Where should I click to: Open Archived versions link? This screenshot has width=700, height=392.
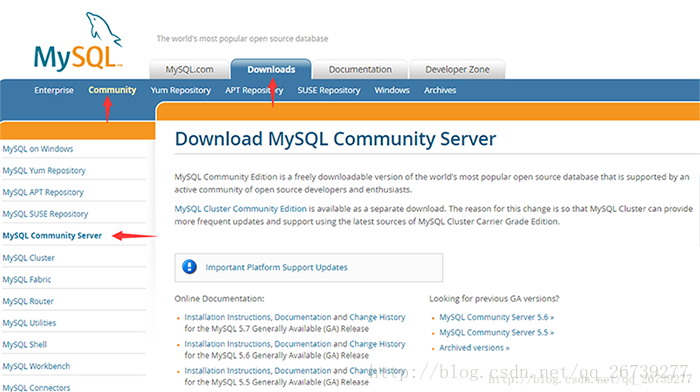474,348
